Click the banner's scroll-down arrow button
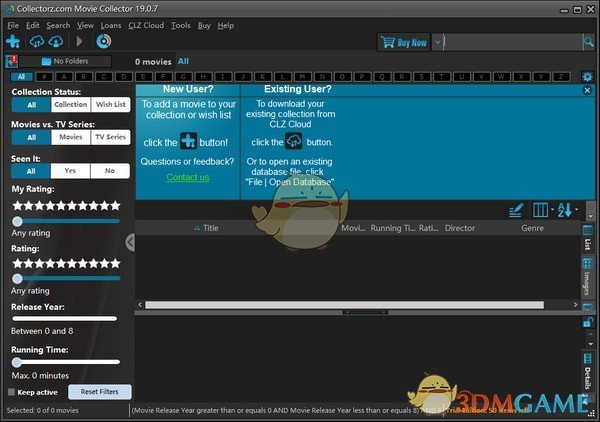 pyautogui.click(x=590, y=217)
